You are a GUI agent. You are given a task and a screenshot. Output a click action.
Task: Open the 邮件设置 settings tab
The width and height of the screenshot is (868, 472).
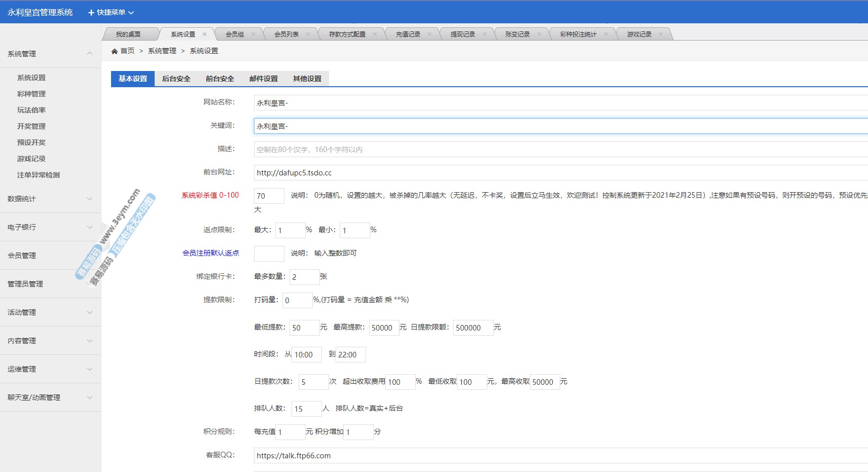click(263, 79)
